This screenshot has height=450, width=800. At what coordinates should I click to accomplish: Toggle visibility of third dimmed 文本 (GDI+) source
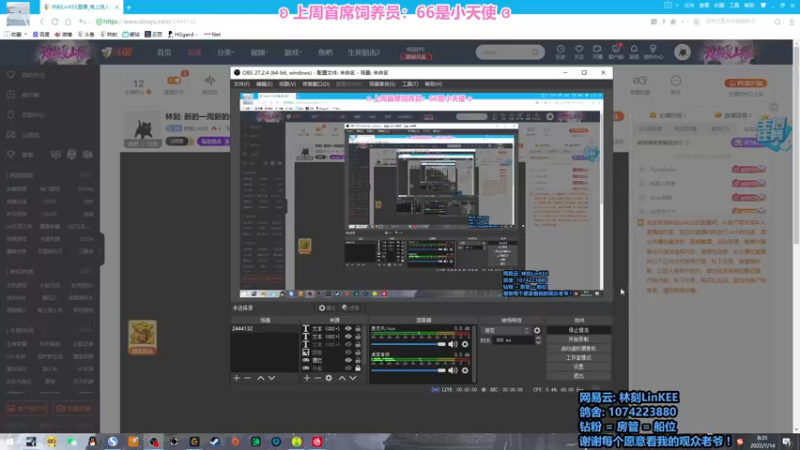(x=348, y=344)
